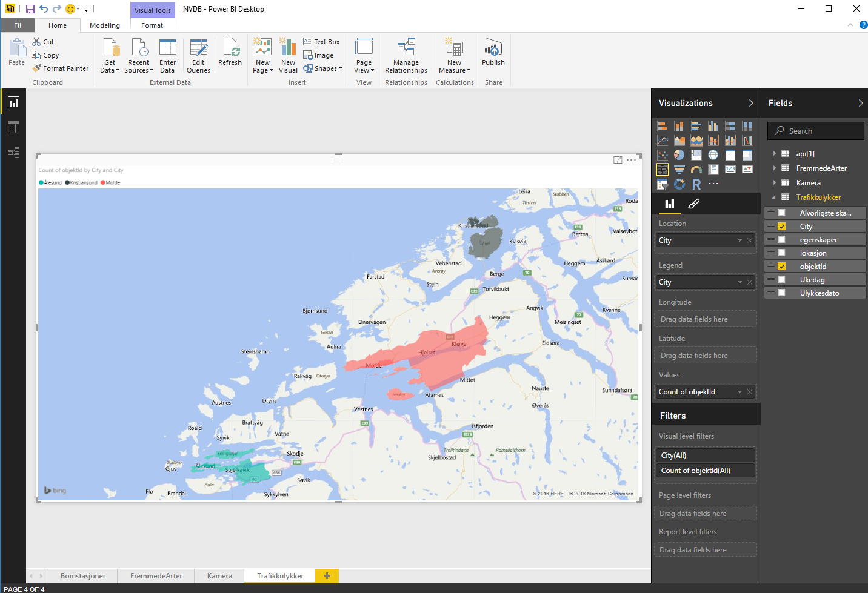Select the clustered column chart visualization

(x=713, y=126)
